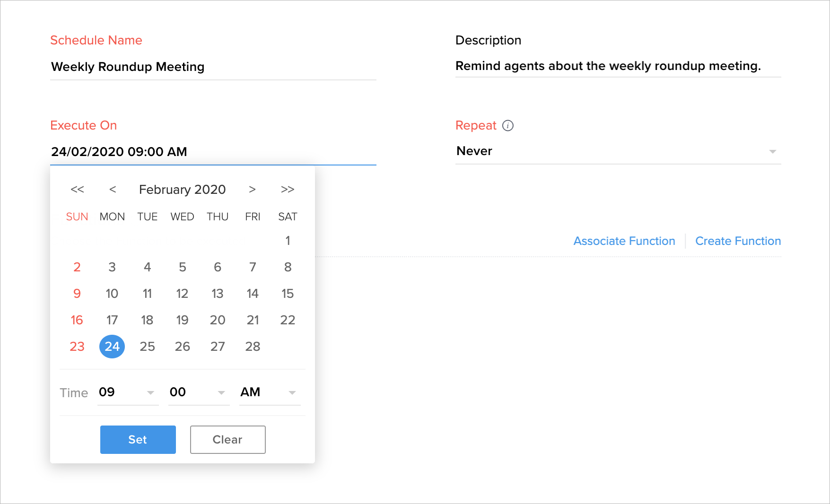This screenshot has width=830, height=504.
Task: Select February 6 in the calendar
Action: point(218,267)
